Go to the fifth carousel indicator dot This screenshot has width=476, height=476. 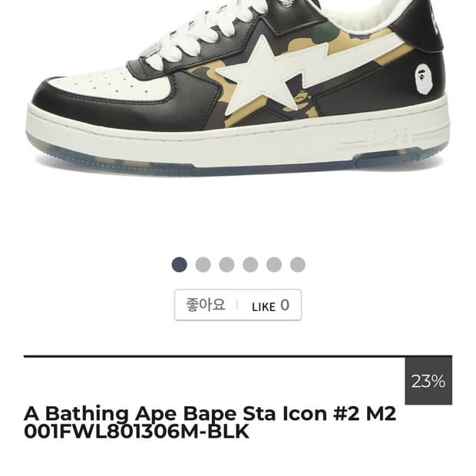pyautogui.click(x=274, y=264)
